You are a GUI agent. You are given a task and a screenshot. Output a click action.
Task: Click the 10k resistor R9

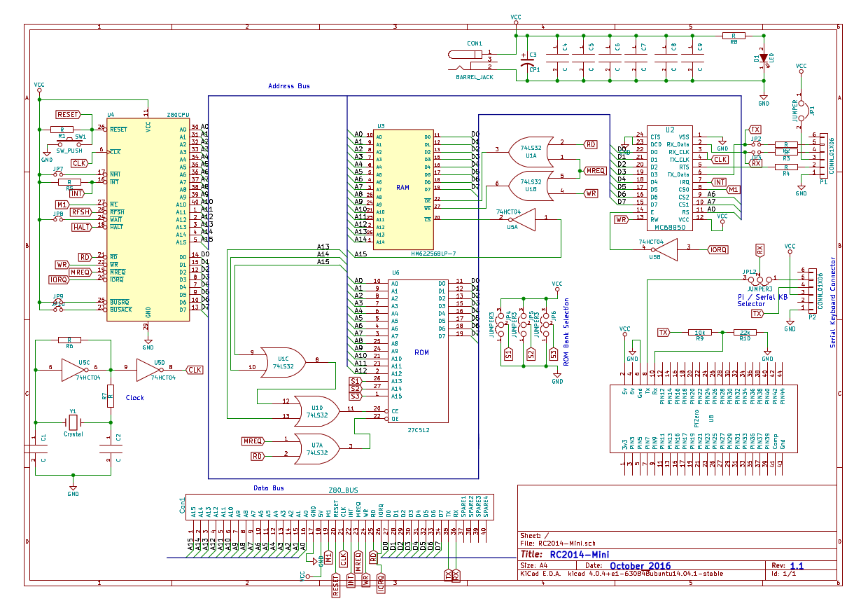coord(700,332)
